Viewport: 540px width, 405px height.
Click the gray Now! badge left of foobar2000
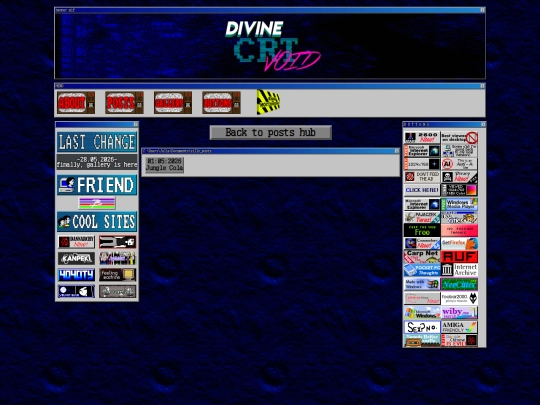coord(422,298)
